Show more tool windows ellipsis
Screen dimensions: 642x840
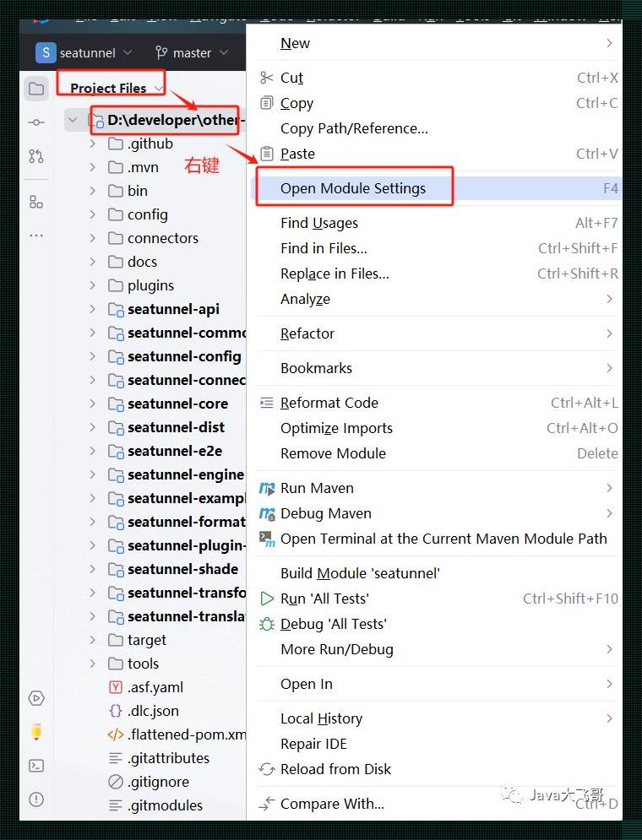[x=36, y=236]
